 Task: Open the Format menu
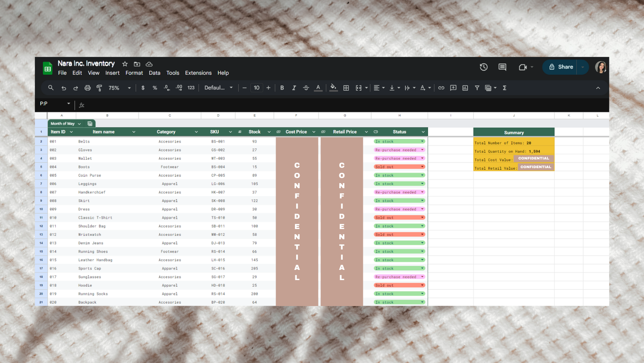tap(134, 73)
